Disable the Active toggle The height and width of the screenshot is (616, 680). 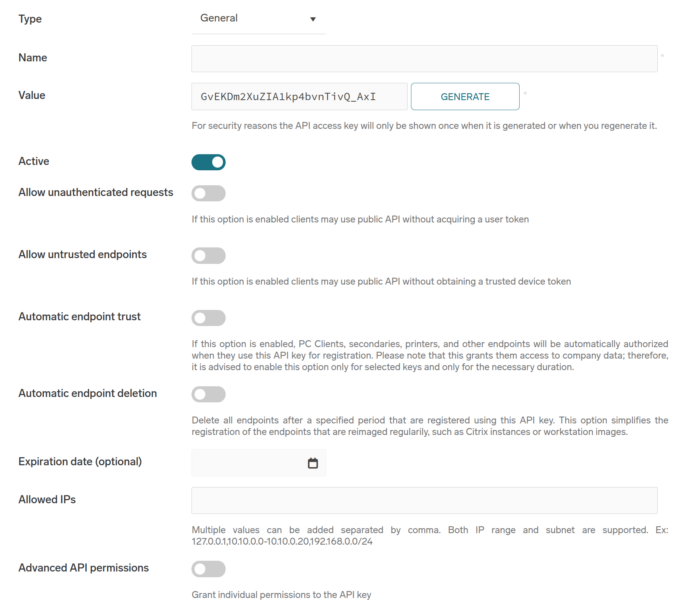click(208, 162)
